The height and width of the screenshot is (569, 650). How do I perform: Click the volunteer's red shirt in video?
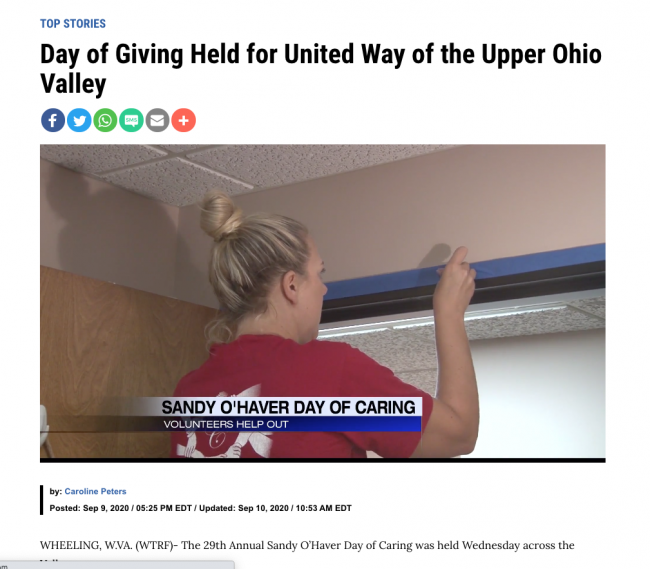click(298, 398)
